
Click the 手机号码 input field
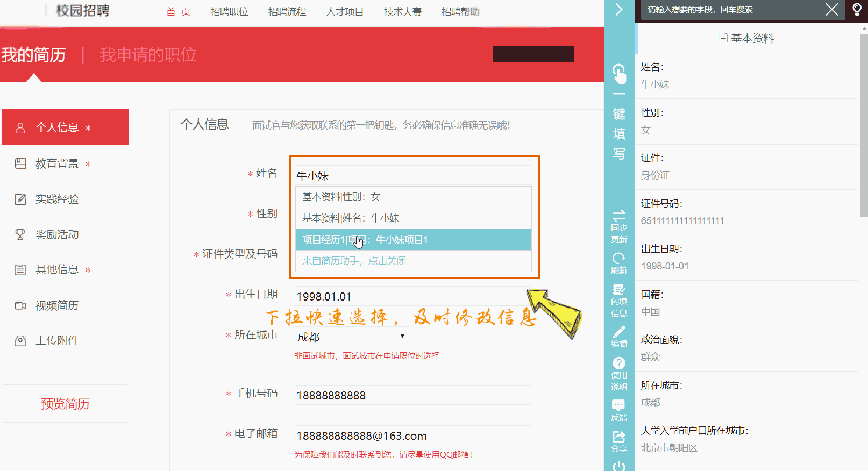[413, 395]
